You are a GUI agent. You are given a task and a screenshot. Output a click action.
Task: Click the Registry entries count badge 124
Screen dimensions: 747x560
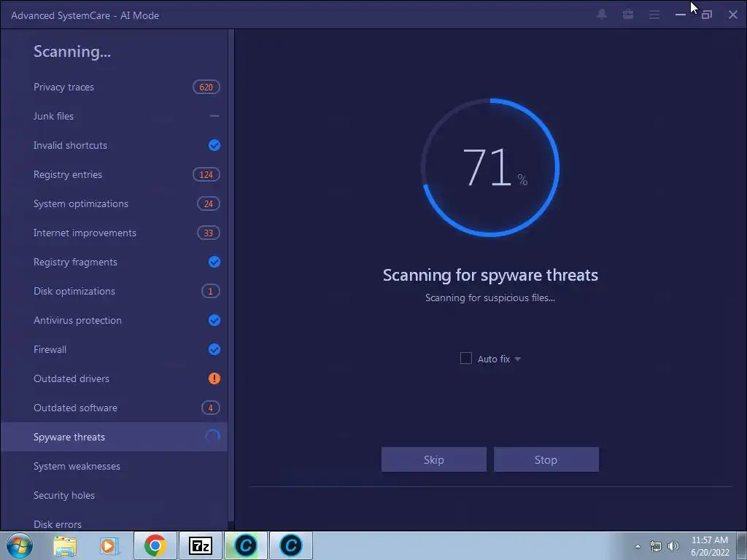206,175
